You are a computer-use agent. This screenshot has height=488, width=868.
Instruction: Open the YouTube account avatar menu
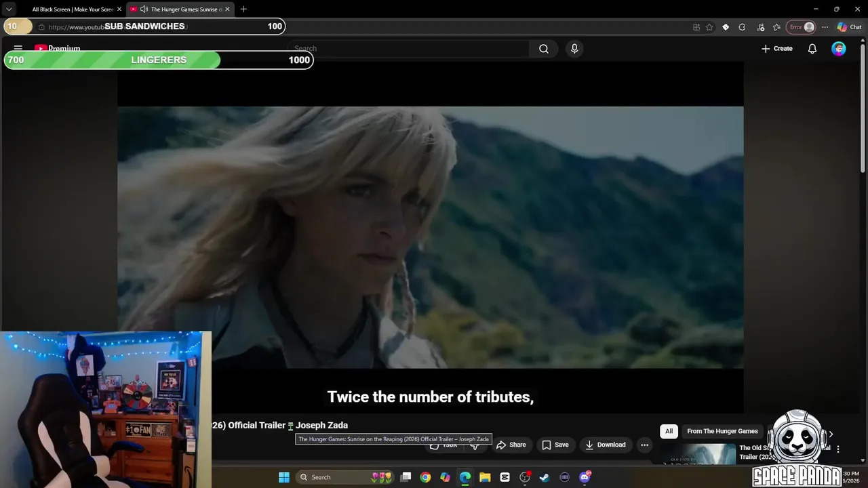839,49
